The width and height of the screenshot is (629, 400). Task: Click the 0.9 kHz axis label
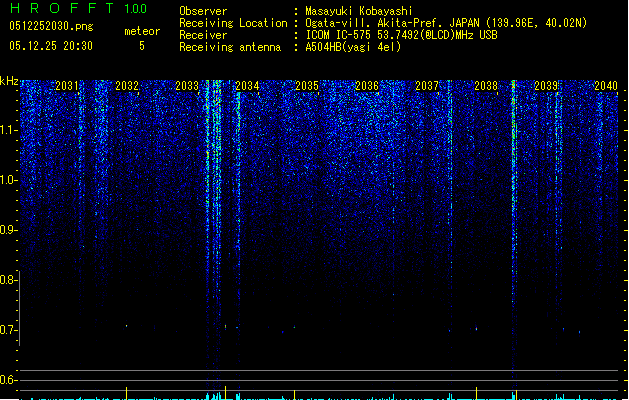[9, 230]
